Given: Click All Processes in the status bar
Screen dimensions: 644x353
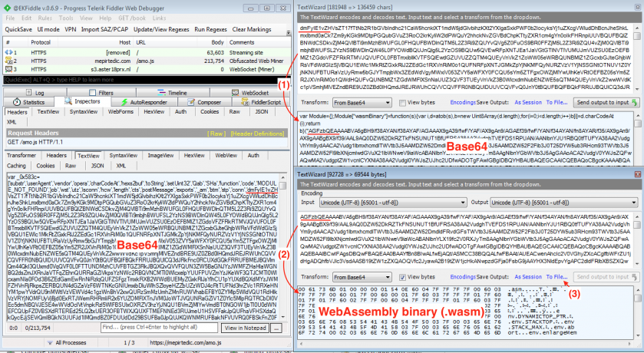Looking at the screenshot, I should tap(71, 342).
